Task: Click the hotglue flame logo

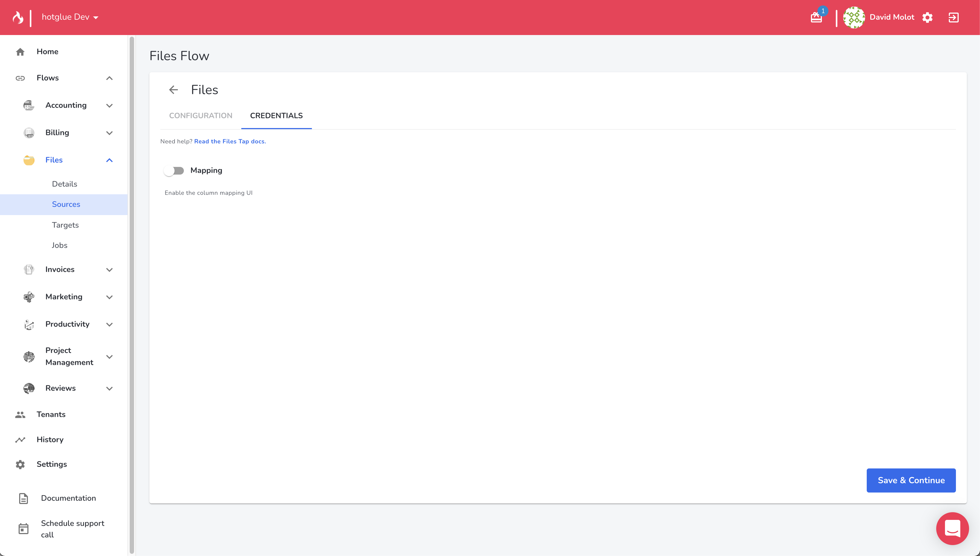Action: click(x=18, y=17)
